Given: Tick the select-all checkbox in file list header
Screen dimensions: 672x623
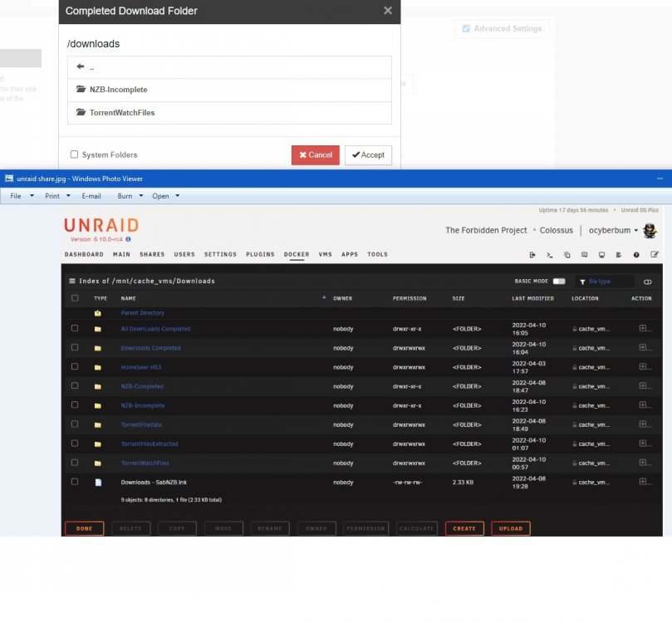Looking at the screenshot, I should (75, 297).
